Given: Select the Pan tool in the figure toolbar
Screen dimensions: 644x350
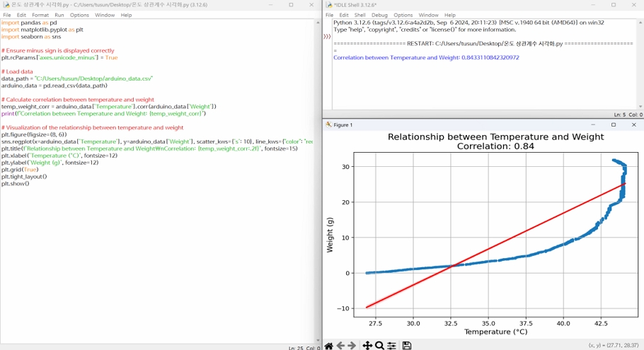Looking at the screenshot, I should tap(367, 346).
